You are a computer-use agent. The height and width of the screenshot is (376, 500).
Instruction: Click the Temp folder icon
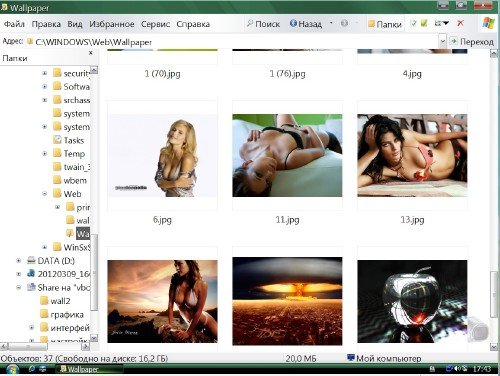pyautogui.click(x=57, y=153)
